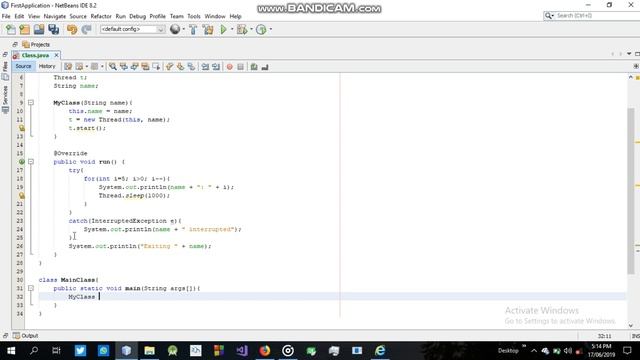Click the Undo toolbar icon
Viewport: 640px width, 360px height.
point(72,29)
